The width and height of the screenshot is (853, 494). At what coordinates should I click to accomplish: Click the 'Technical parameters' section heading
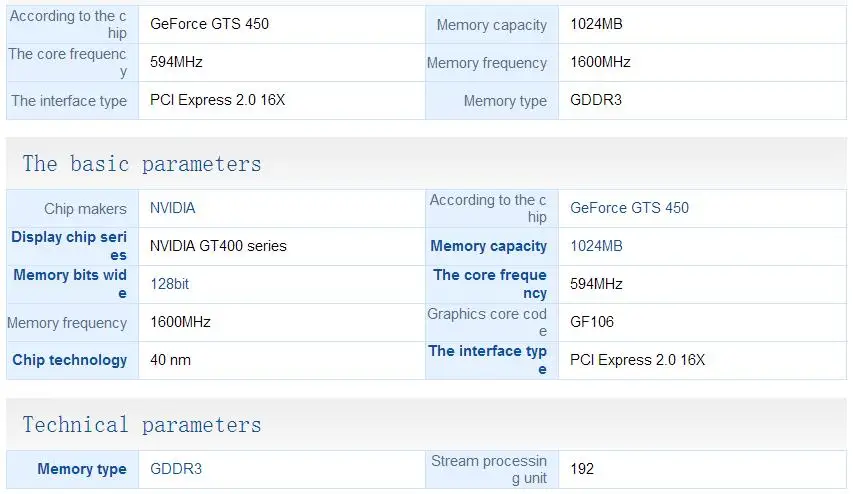142,425
